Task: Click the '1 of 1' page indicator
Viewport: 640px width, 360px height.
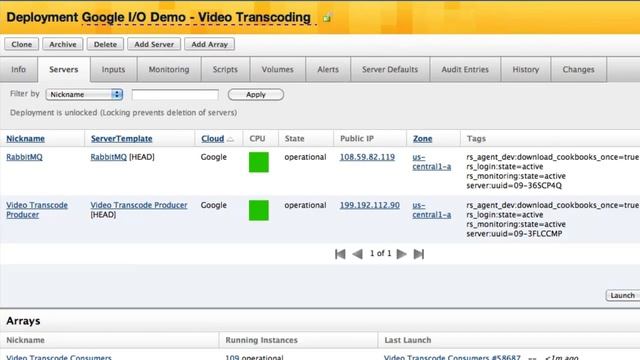Action: coord(380,253)
